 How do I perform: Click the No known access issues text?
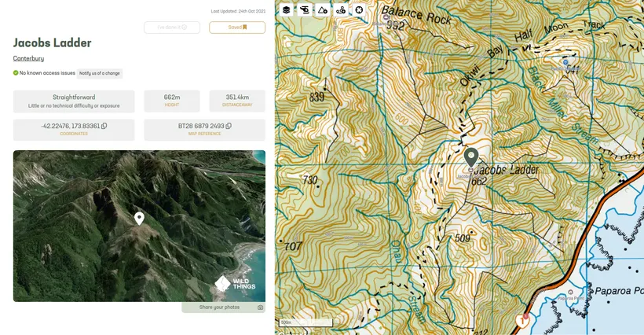pos(47,73)
